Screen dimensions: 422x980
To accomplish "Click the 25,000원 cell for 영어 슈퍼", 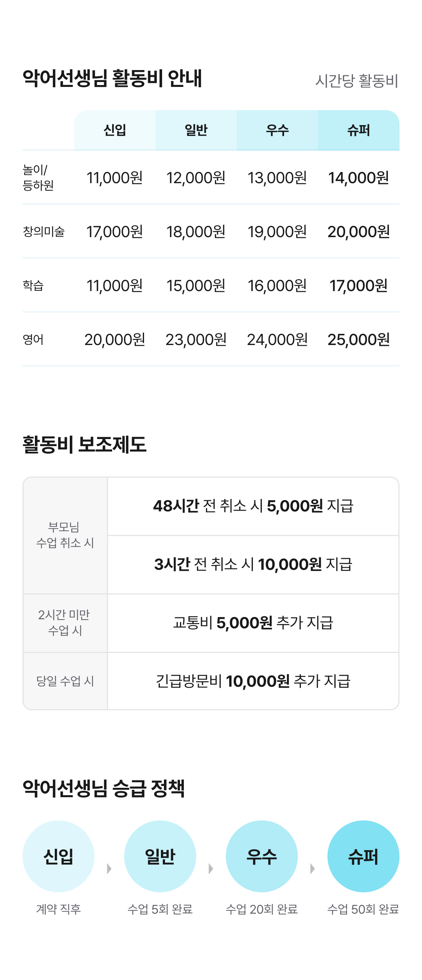I will coord(358,339).
